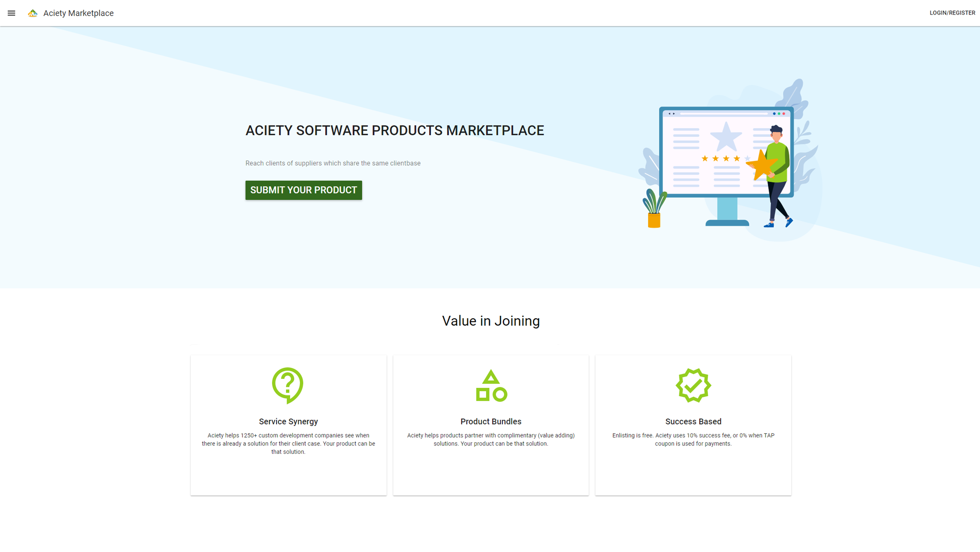Screen dimensions: 980x552
Task: Click the '1250+ custom development companies' description
Action: (288, 443)
